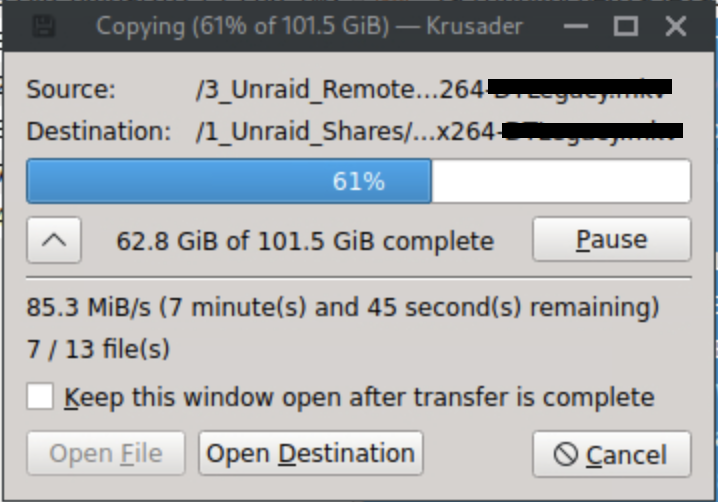718x502 pixels.
Task: Click the 'Keep this window open' label text
Action: click(359, 397)
